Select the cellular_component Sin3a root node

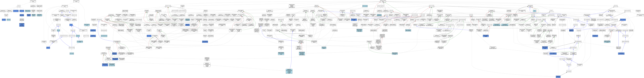(76, 1)
